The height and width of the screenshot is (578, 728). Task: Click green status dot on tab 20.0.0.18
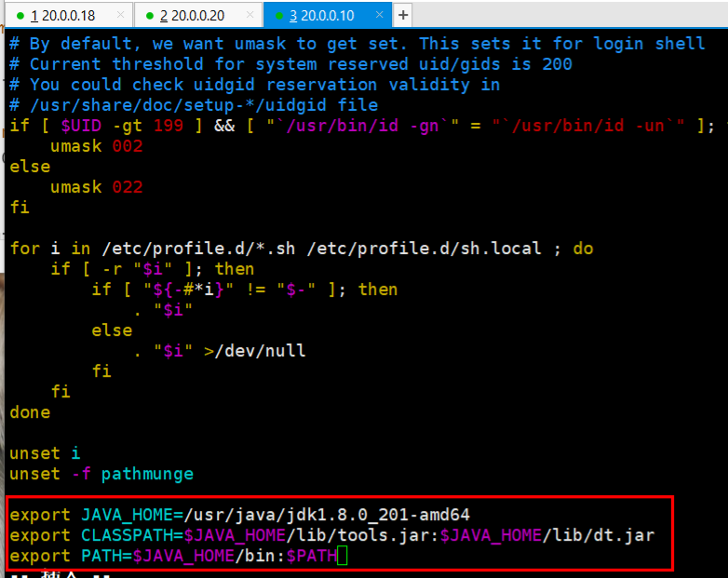point(20,16)
